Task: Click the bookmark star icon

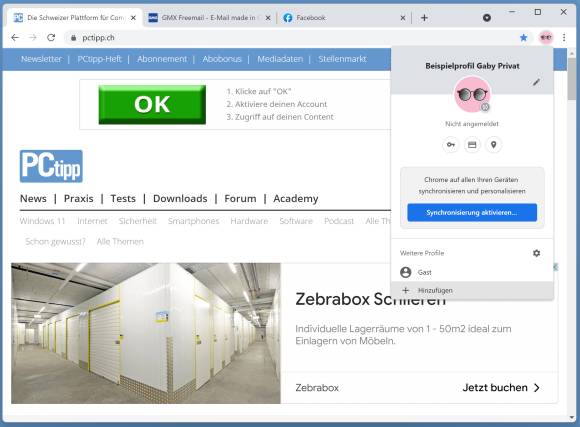Action: 523,38
